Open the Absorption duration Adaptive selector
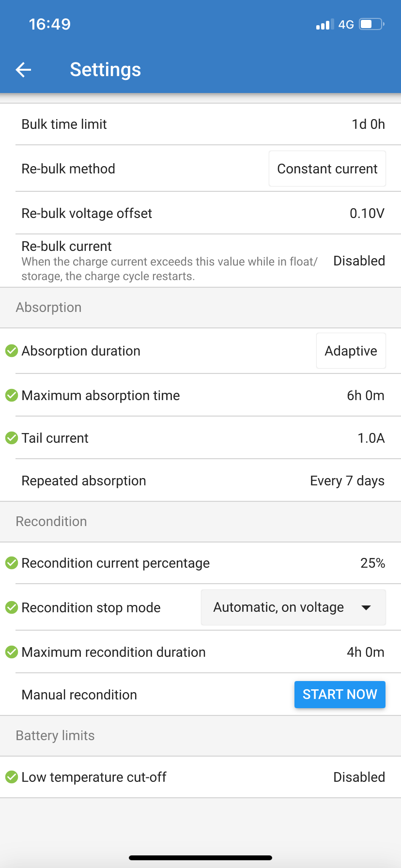The height and width of the screenshot is (868, 401). pos(351,351)
